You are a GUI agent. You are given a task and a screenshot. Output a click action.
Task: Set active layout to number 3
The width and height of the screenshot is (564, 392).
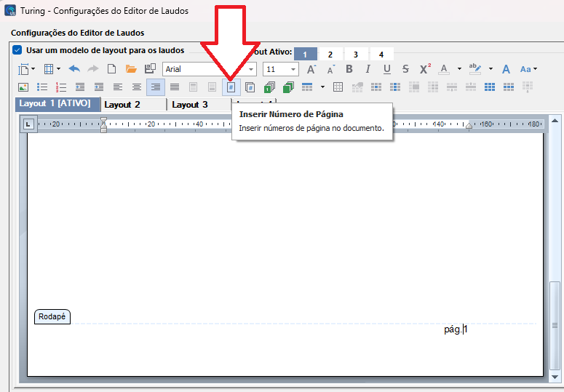pyautogui.click(x=356, y=55)
